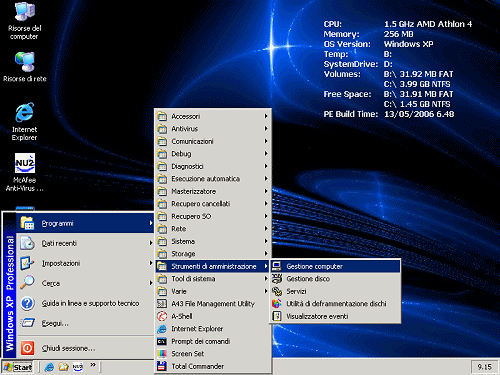Expand the Varie submenu arrow
The height and width of the screenshot is (375, 500).
[x=266, y=291]
